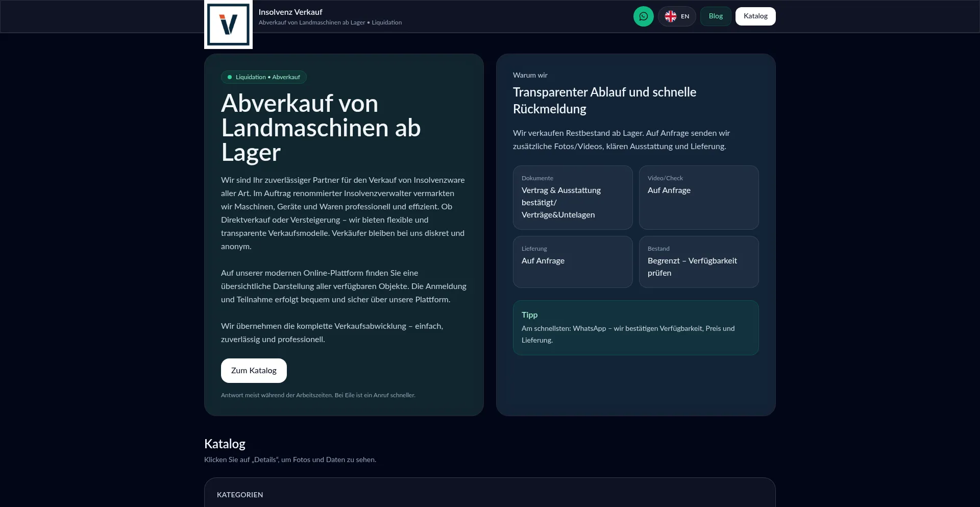Screen dimensions: 980x507
Task: Switch language with UK flag EN button
Action: (677, 16)
